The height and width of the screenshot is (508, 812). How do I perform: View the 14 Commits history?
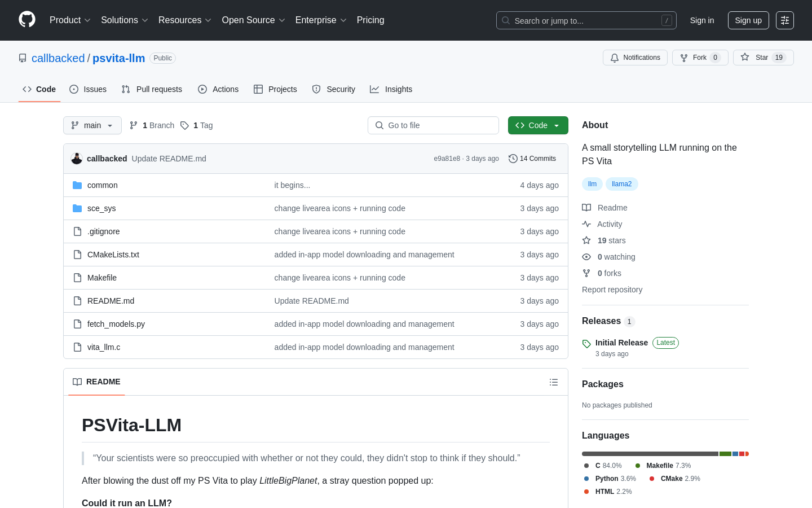click(x=532, y=159)
